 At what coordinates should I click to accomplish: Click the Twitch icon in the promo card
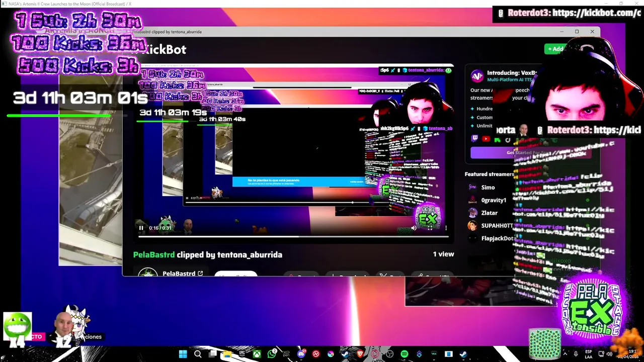[x=474, y=139]
